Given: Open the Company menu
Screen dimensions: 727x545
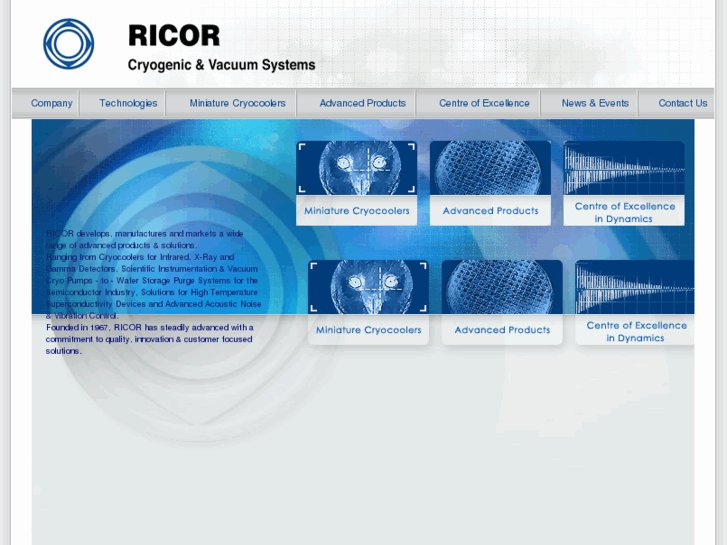Looking at the screenshot, I should [x=51, y=103].
